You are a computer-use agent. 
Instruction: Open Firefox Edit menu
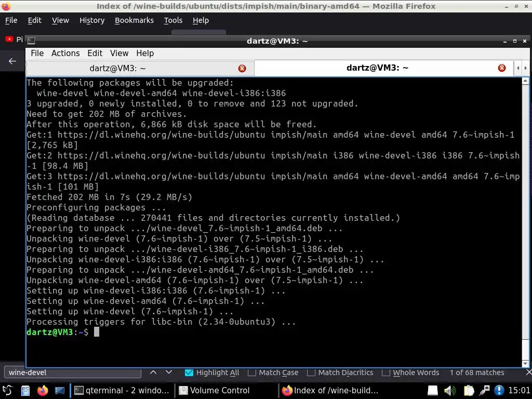35,20
